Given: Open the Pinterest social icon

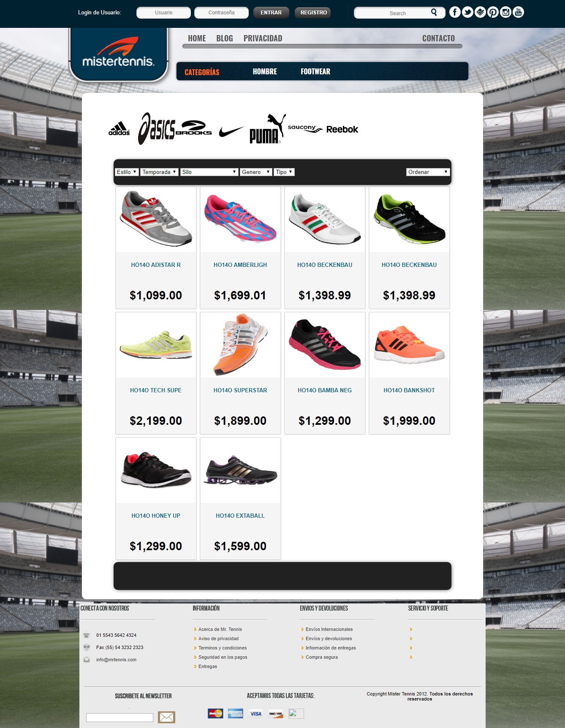Looking at the screenshot, I should pyautogui.click(x=493, y=12).
